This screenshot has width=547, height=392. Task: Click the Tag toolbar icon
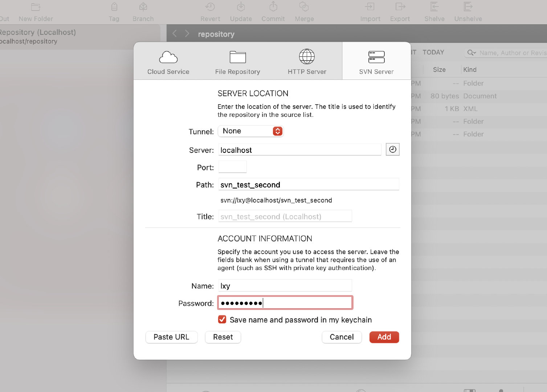114,7
